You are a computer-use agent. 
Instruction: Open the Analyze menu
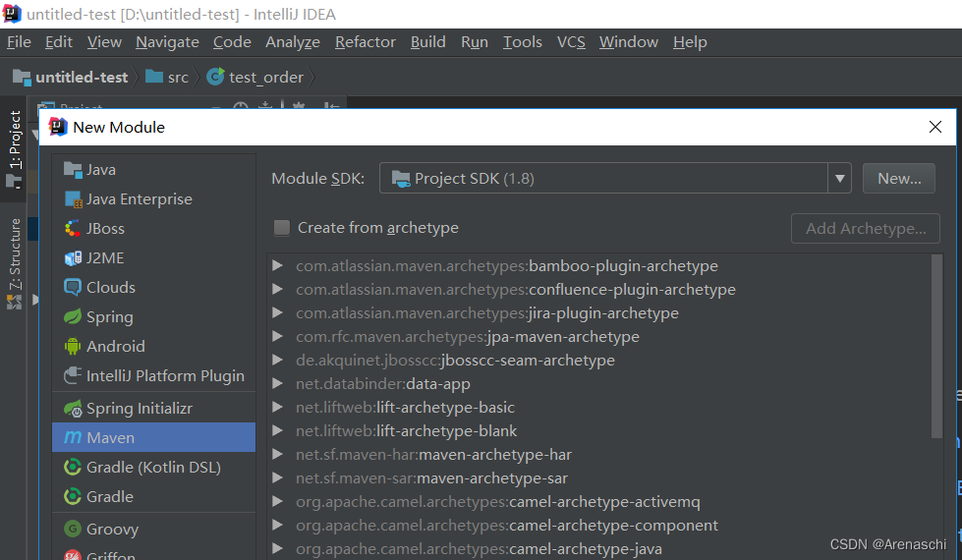(x=293, y=42)
